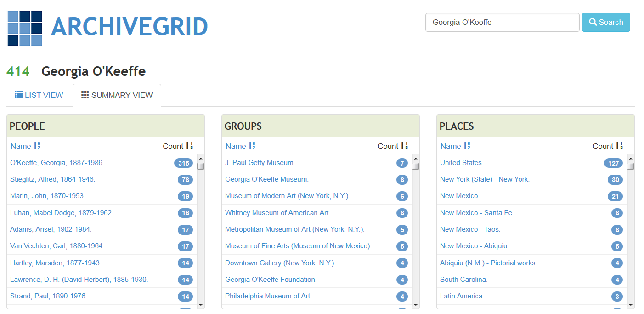Open Latin America place link

point(462,296)
